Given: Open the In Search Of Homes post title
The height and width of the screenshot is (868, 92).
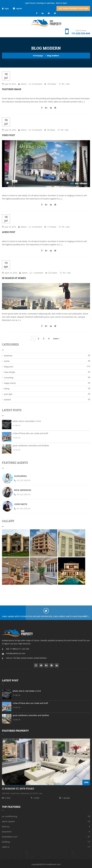Looking at the screenshot, I should [14, 278].
